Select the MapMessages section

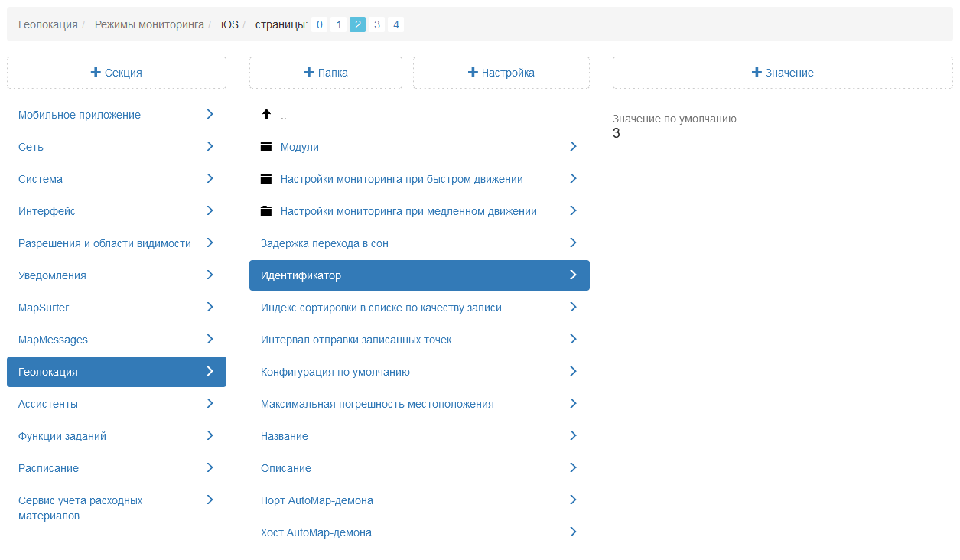pyautogui.click(x=116, y=340)
